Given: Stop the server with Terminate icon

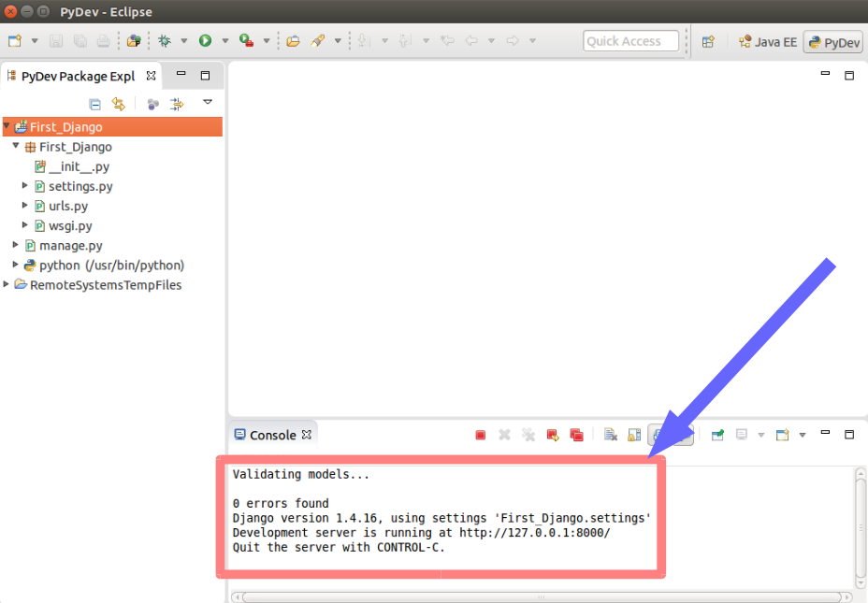Looking at the screenshot, I should point(481,436).
